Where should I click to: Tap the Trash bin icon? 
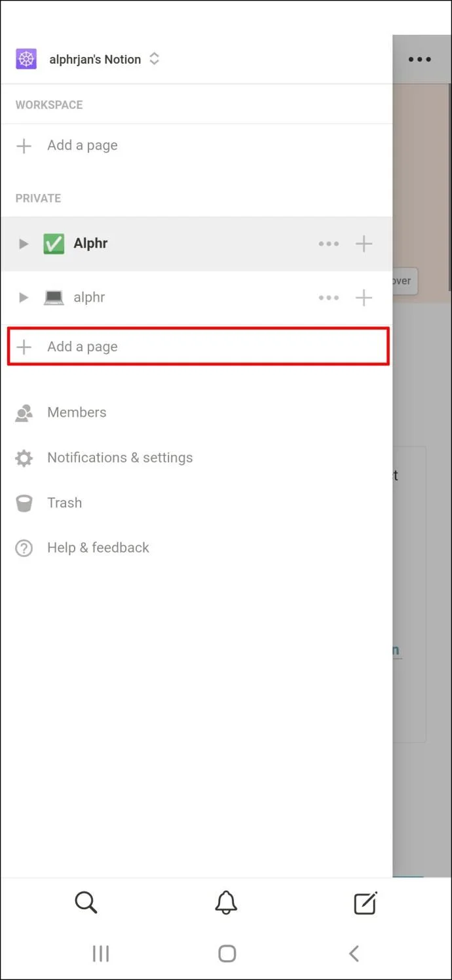point(24,503)
